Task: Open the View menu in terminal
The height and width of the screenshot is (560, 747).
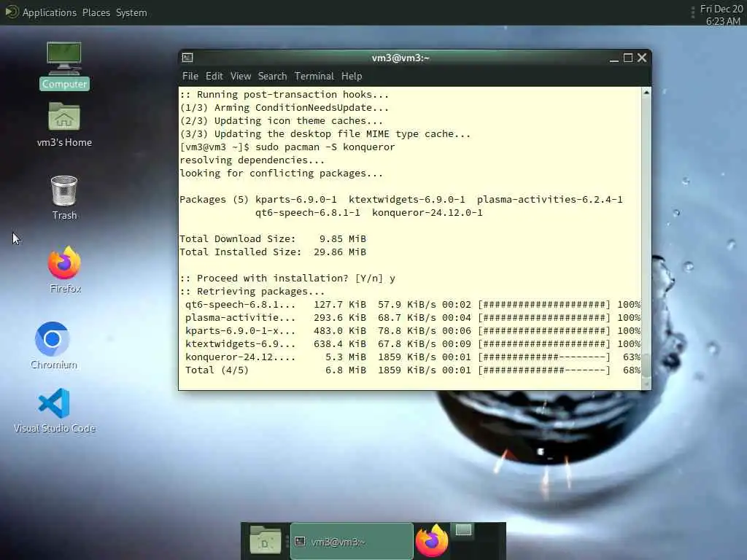Action: [x=241, y=76]
